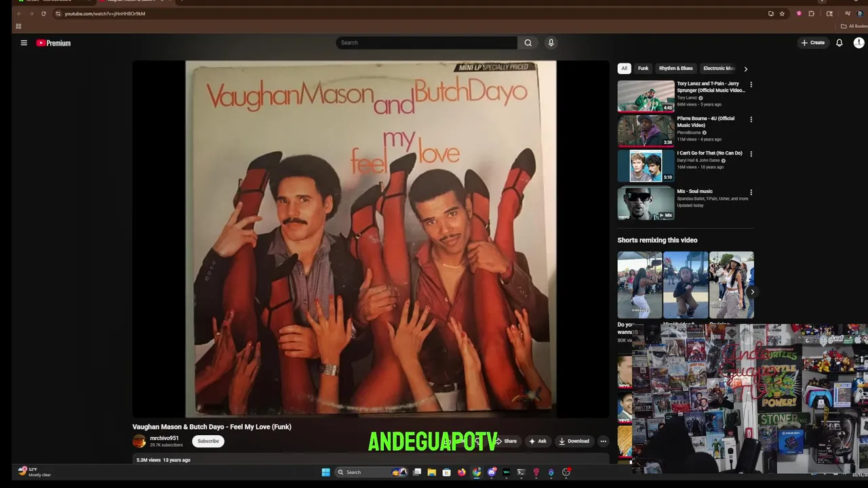Launch Firefox from taskbar
The height and width of the screenshot is (488, 868).
coord(462,472)
